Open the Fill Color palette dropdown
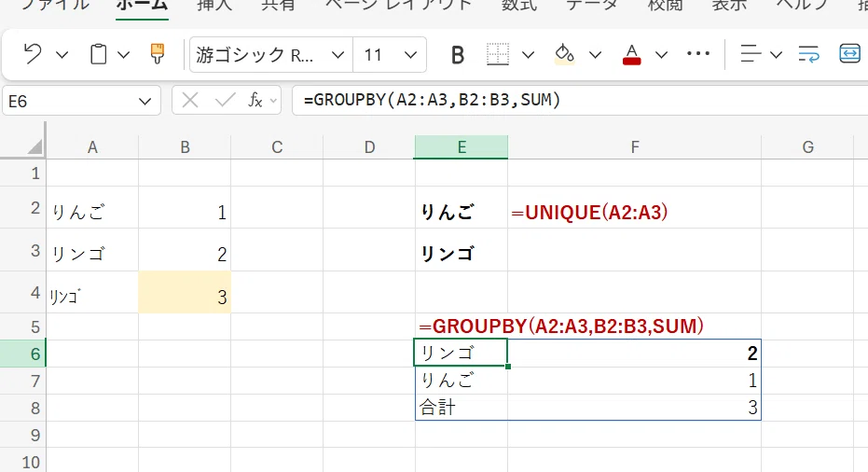The height and width of the screenshot is (472, 868). (595, 55)
